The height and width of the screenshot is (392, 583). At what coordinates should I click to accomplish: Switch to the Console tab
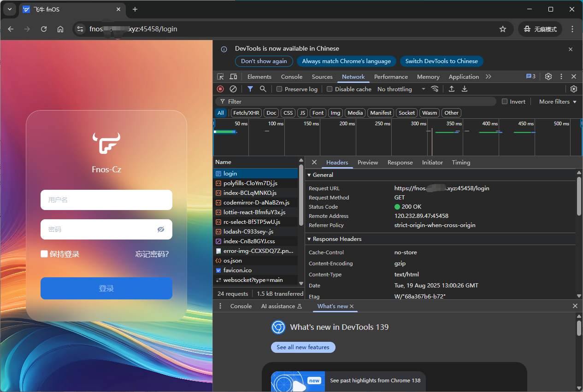(292, 77)
